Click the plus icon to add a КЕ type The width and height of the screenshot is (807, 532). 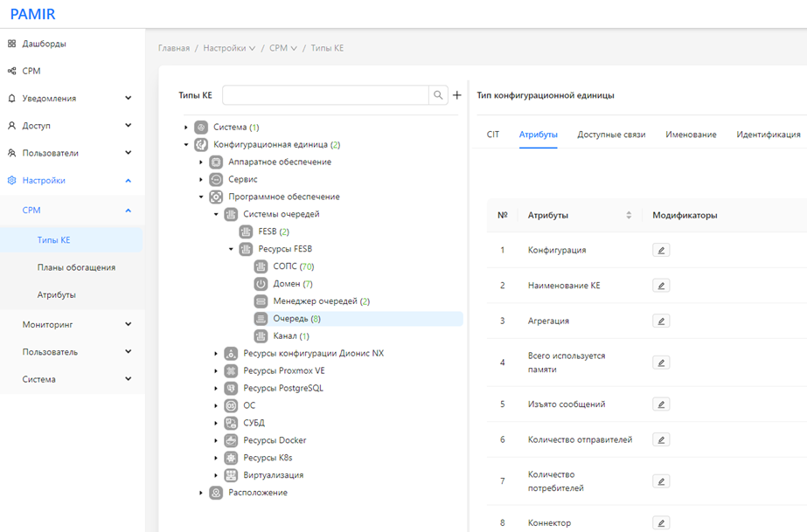coord(457,95)
